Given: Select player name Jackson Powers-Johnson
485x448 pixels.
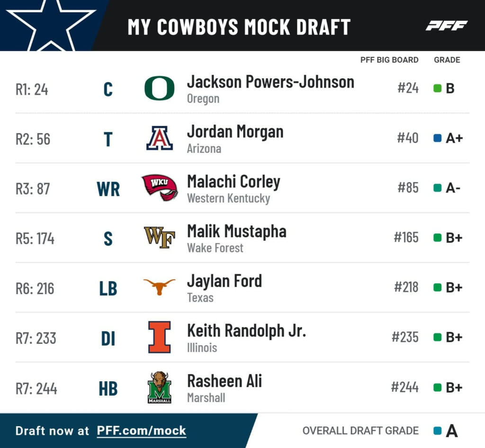Looking at the screenshot, I should click(x=270, y=82).
